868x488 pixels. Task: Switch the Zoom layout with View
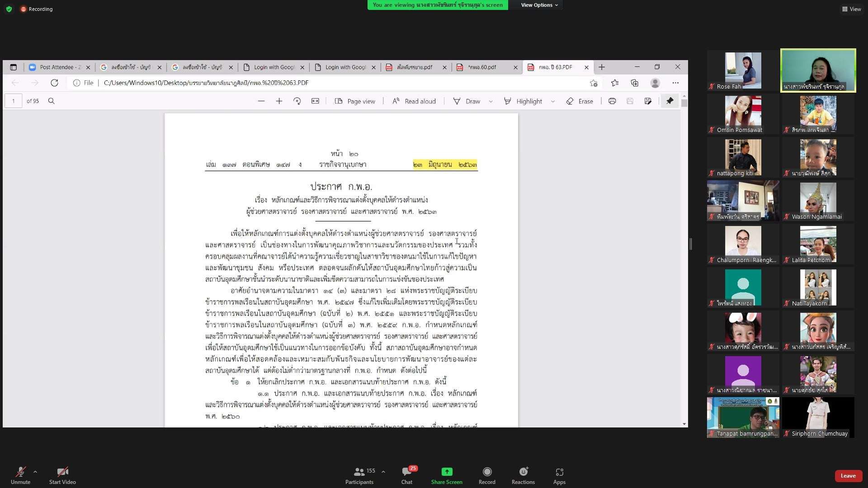(851, 9)
